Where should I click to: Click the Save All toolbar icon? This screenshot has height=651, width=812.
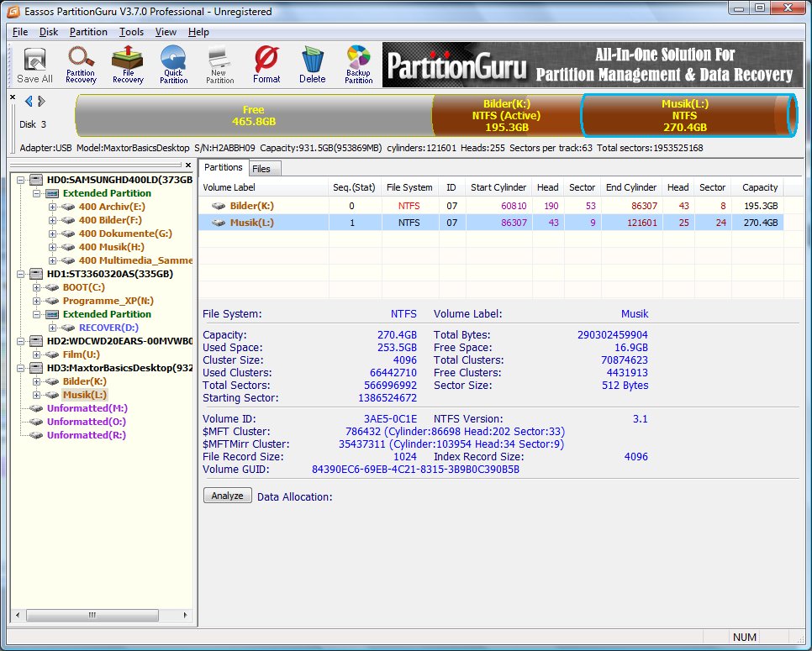[x=34, y=66]
